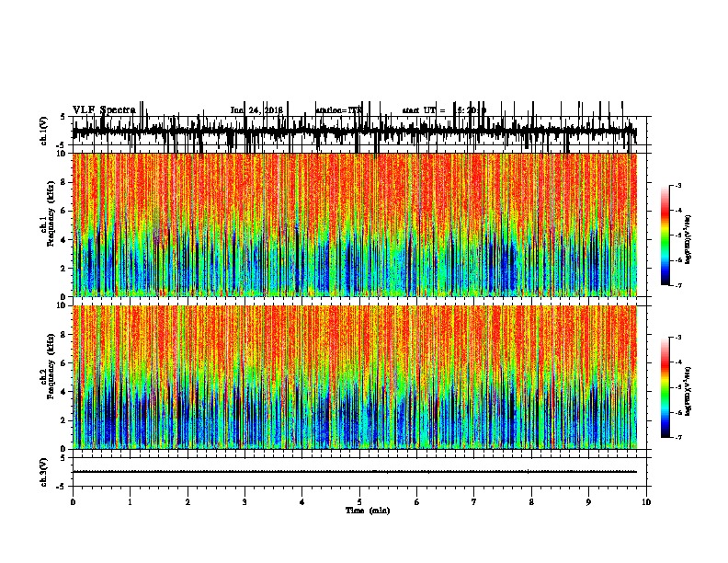Click the time axis tick label "9"
This screenshot has width=728, height=563.
pos(588,502)
